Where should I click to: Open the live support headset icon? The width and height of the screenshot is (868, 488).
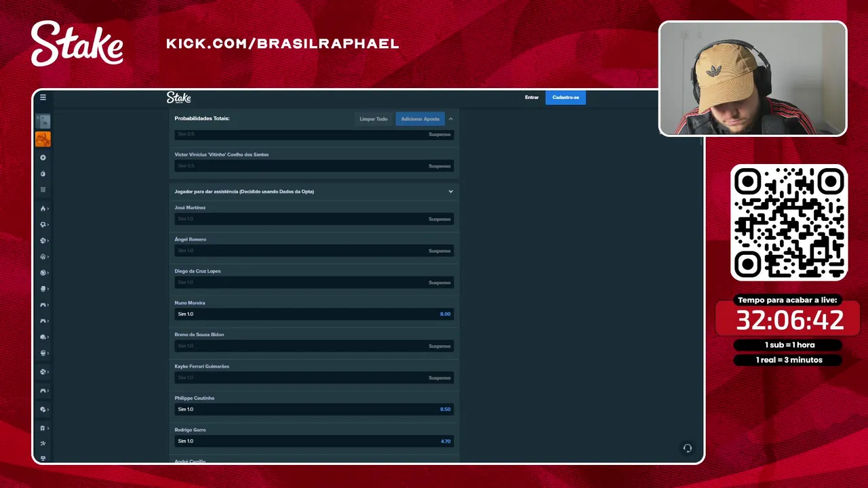point(687,448)
